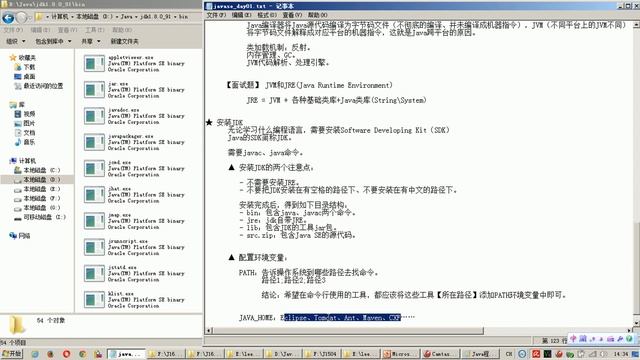This screenshot has height=360, width=640.
Task: Select the javadoc.exe file icon
Action: (x=94, y=116)
